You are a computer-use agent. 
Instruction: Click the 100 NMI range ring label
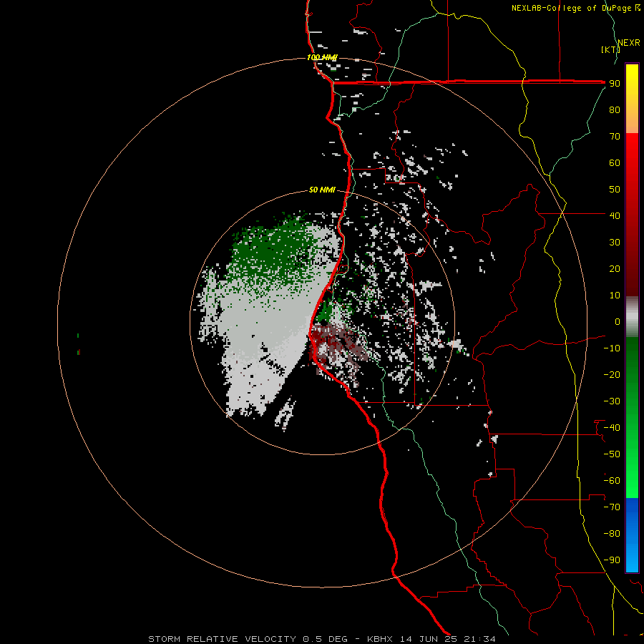click(321, 57)
